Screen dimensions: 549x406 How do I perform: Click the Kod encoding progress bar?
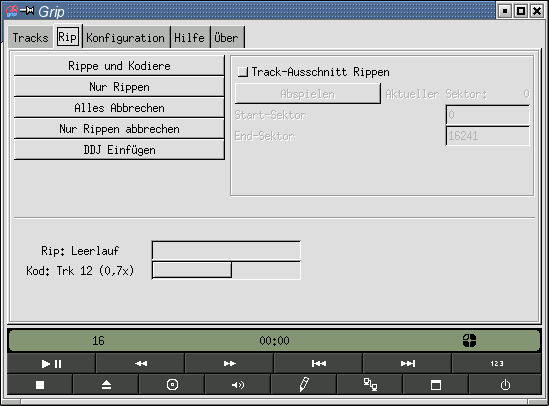click(226, 270)
